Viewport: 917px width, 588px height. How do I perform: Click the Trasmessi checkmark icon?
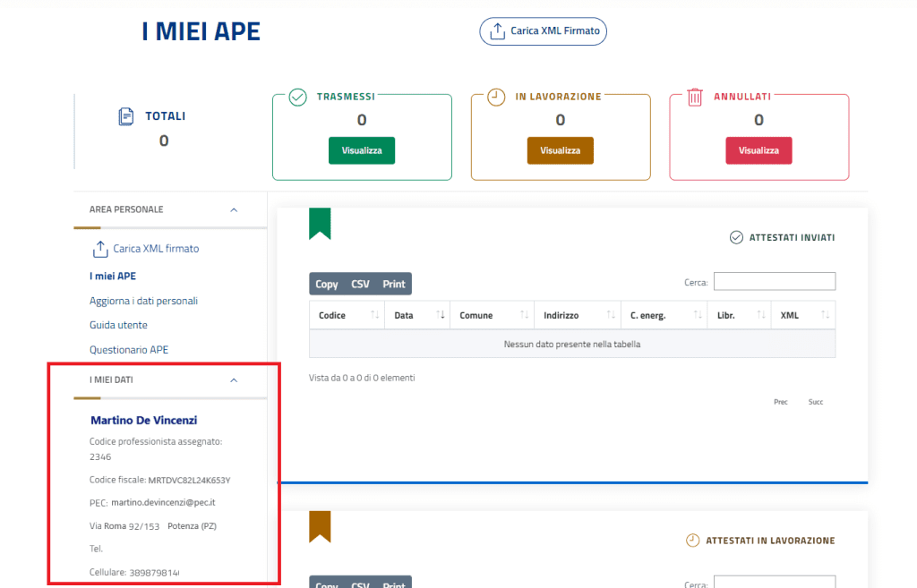tap(297, 97)
